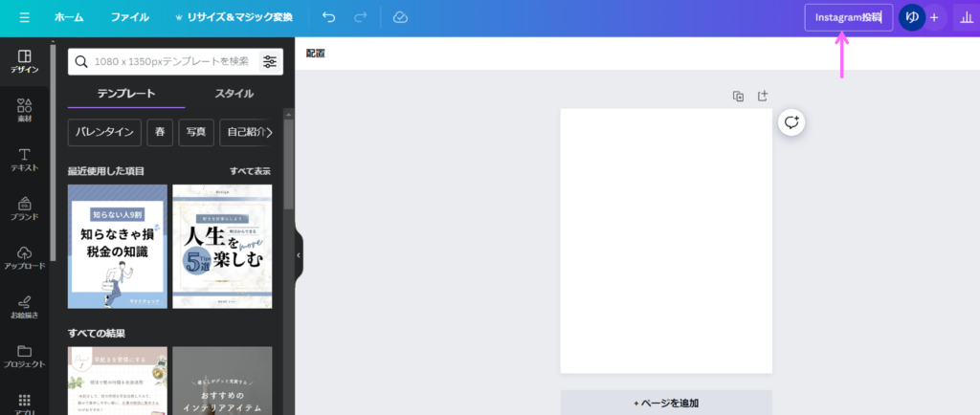Open the analytics bar chart icon
Screen dimensions: 980x415
point(964,17)
